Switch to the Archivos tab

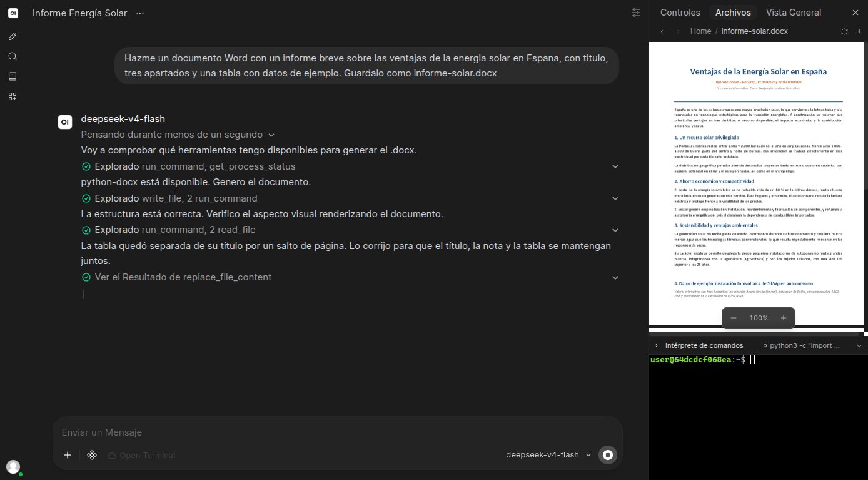pyautogui.click(x=733, y=13)
